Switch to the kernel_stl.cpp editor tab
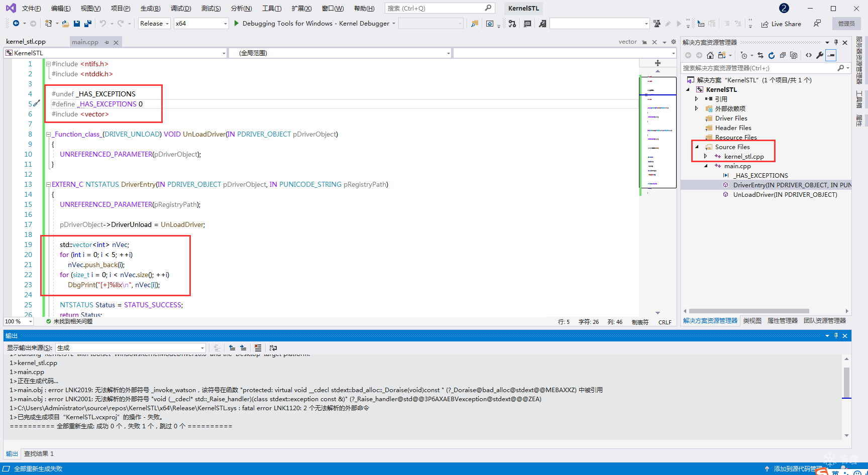 tap(26, 42)
